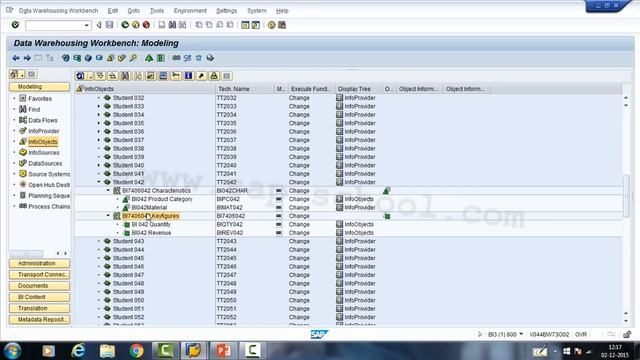Click the green Back icon
The image size is (640, 360).
click(125, 25)
